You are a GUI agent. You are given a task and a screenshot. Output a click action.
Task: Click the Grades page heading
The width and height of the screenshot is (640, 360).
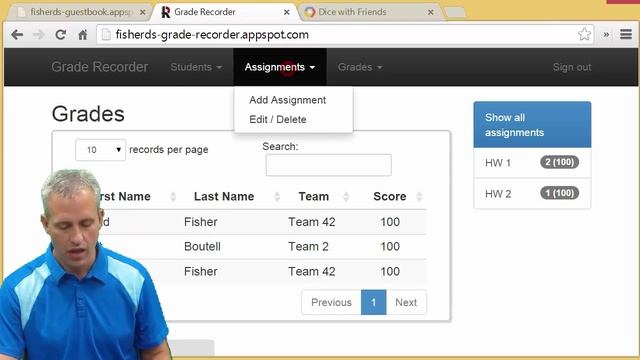[88, 114]
